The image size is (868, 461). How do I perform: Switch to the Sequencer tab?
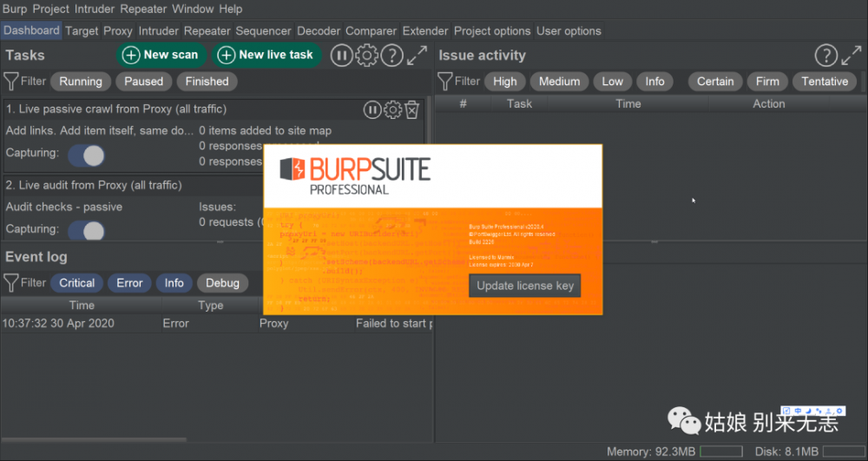click(264, 31)
